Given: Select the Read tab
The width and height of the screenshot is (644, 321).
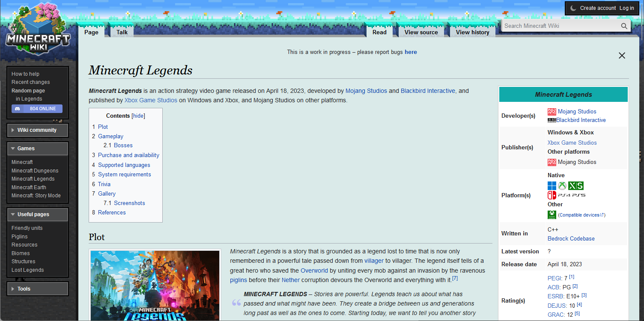Looking at the screenshot, I should pyautogui.click(x=379, y=32).
